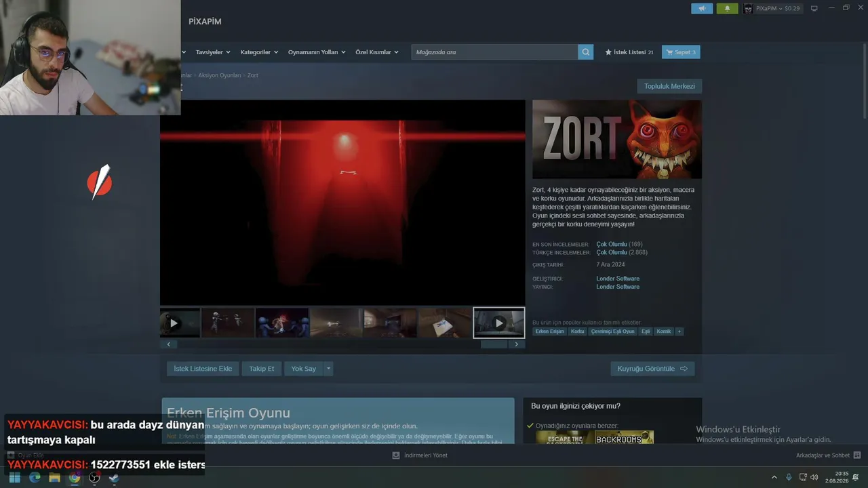Expand the Oynamanın Yolları menu
This screenshot has width=868, height=488.
(317, 52)
